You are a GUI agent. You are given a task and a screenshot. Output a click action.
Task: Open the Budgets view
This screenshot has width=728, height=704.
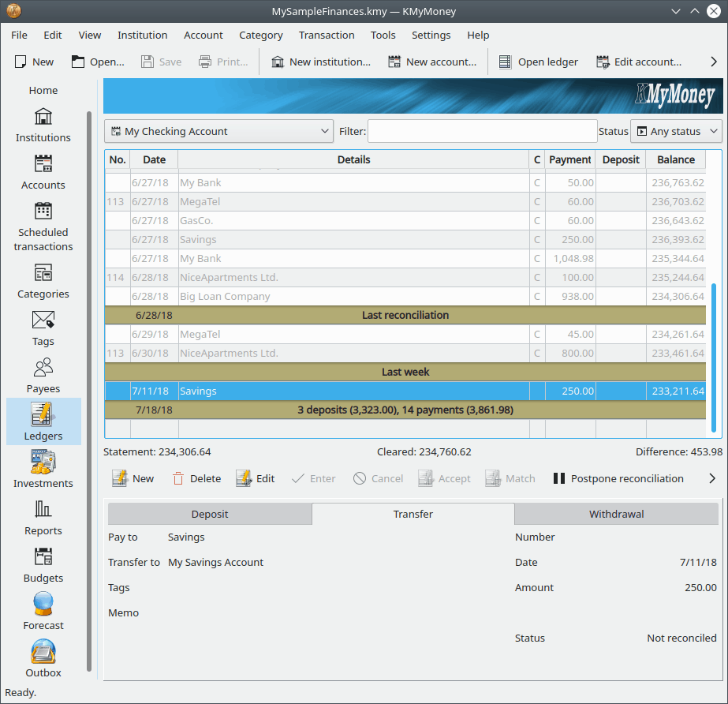[x=43, y=564]
